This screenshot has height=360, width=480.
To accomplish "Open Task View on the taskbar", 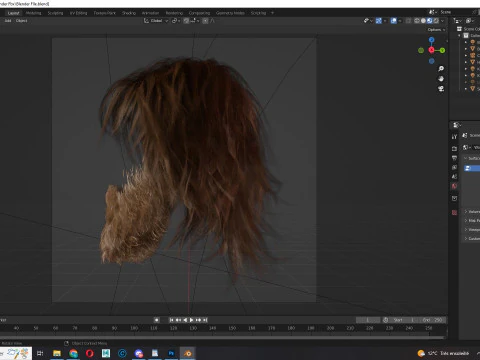I will pos(40,353).
